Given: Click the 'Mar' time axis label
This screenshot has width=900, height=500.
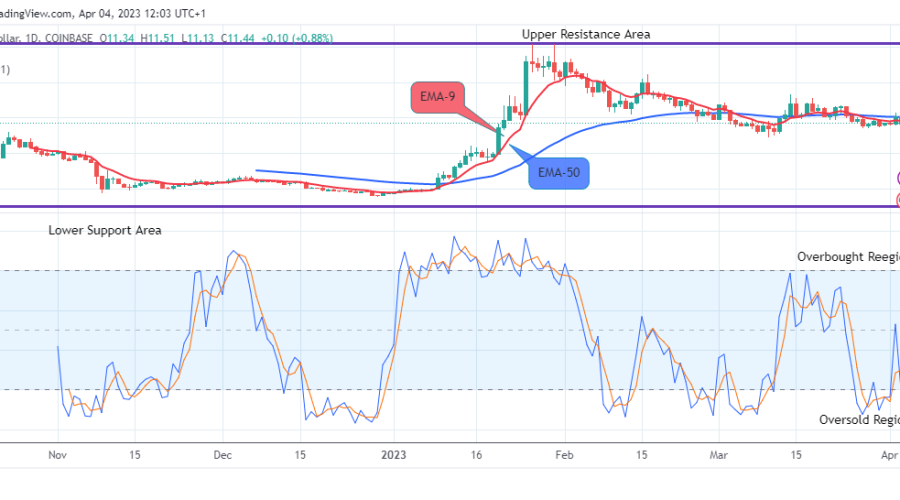Looking at the screenshot, I should coord(718,455).
